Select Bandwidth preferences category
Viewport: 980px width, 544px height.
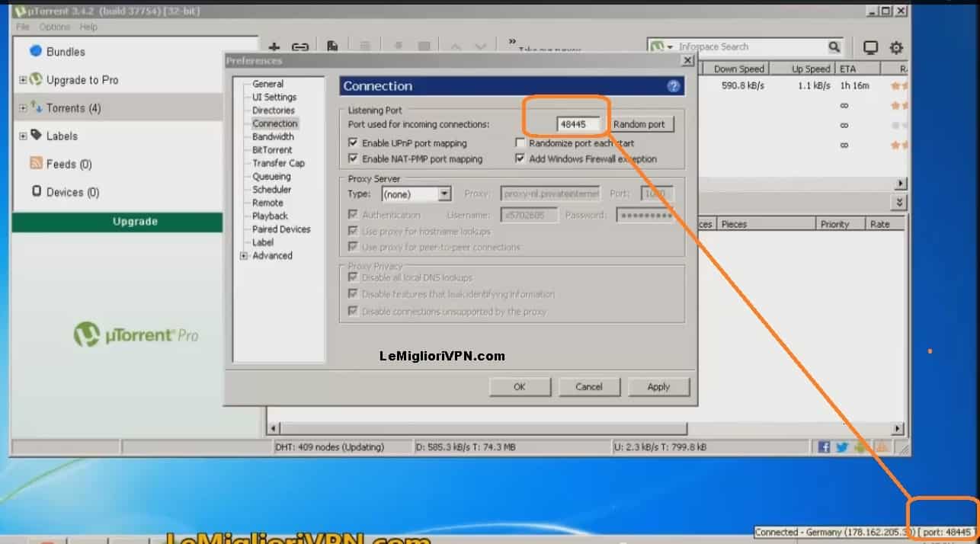[x=273, y=136]
